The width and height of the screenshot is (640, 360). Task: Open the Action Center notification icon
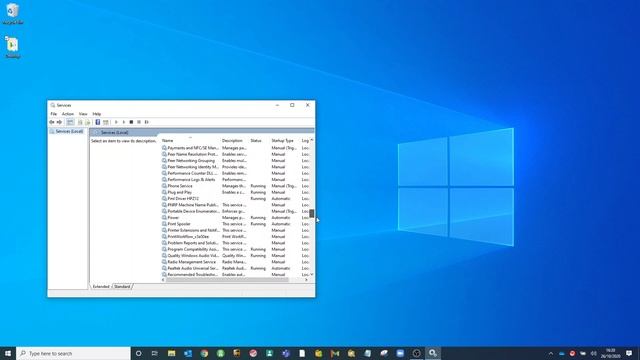[629, 353]
